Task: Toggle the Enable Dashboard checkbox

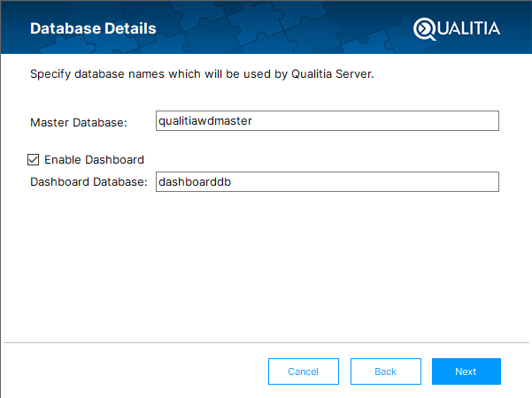Action: tap(34, 159)
